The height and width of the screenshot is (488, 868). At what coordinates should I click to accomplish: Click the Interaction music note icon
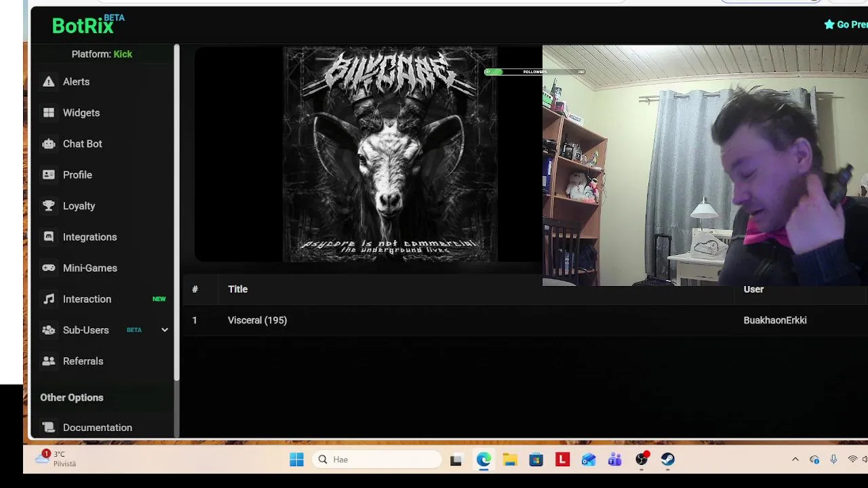pos(48,299)
